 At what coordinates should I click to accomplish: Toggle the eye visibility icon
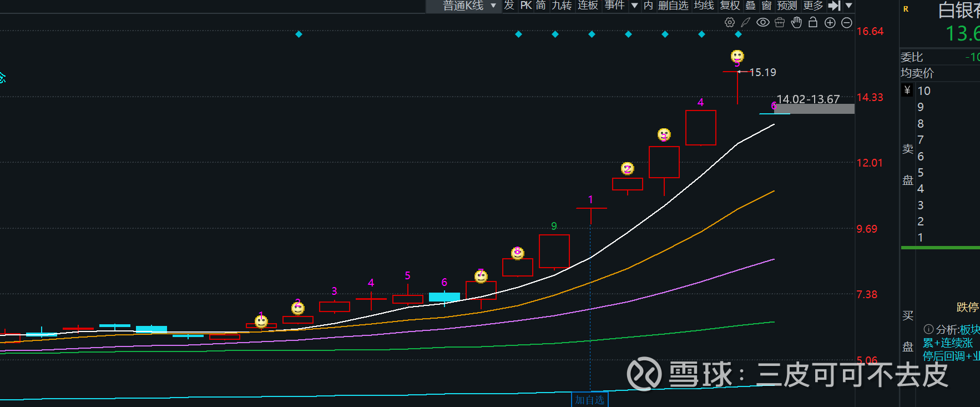coord(763,23)
